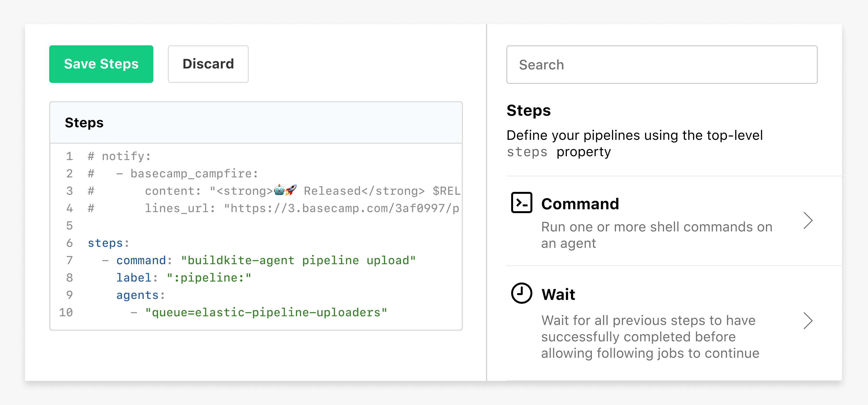Image resolution: width=868 pixels, height=405 pixels.
Task: Expand the Wait step details chevron
Action: tap(808, 321)
